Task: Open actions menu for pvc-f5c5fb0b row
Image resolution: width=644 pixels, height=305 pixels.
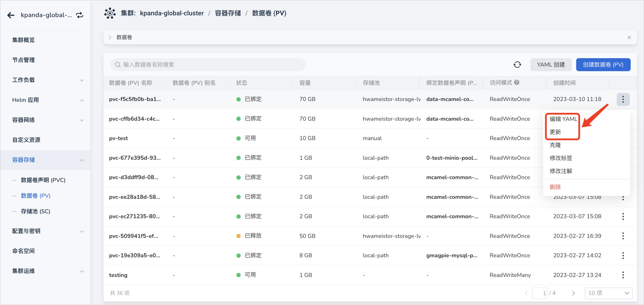Action: [x=623, y=99]
